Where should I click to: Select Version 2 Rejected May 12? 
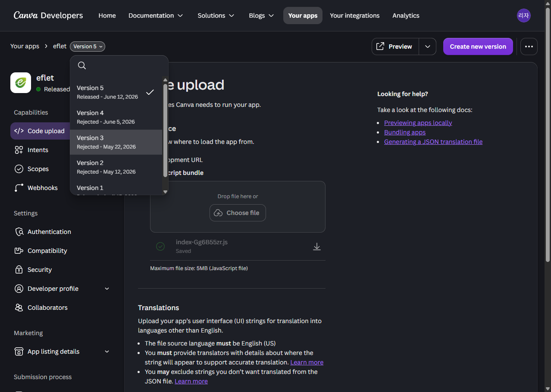(116, 167)
